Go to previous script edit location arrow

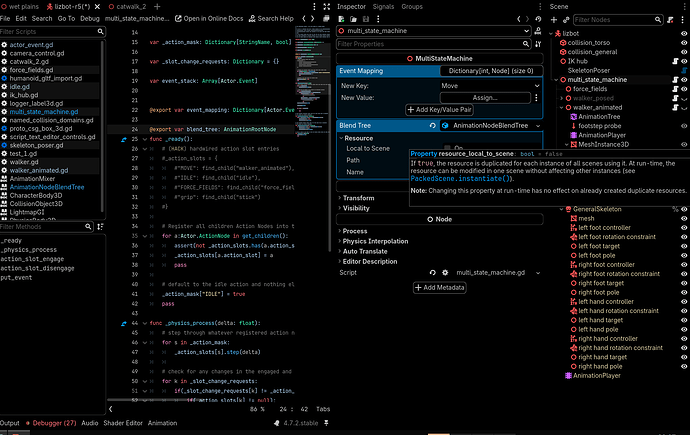[304, 18]
